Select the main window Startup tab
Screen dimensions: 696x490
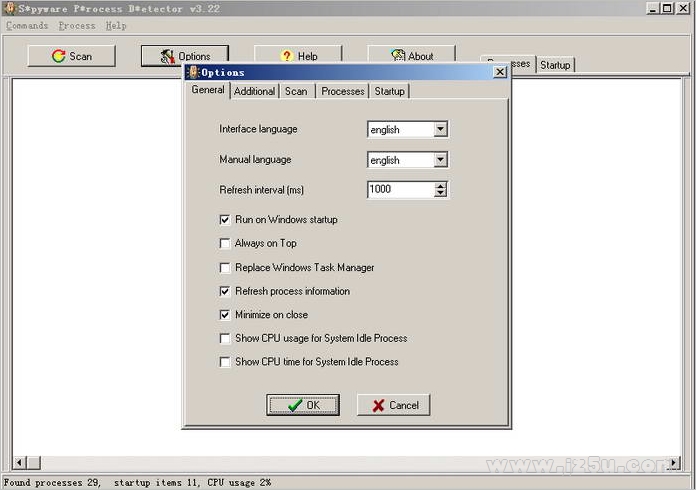[x=555, y=65]
